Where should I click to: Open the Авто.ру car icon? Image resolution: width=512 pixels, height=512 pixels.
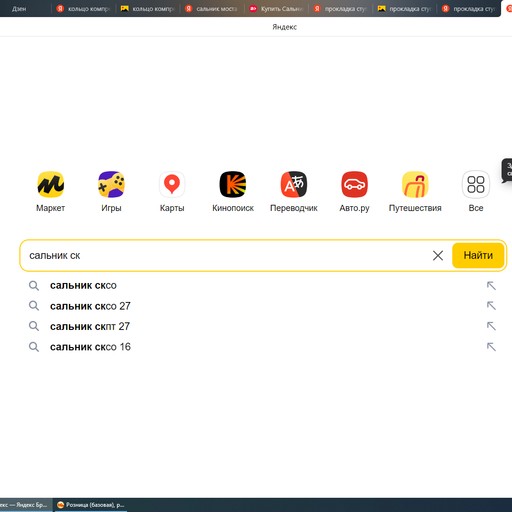(354, 184)
